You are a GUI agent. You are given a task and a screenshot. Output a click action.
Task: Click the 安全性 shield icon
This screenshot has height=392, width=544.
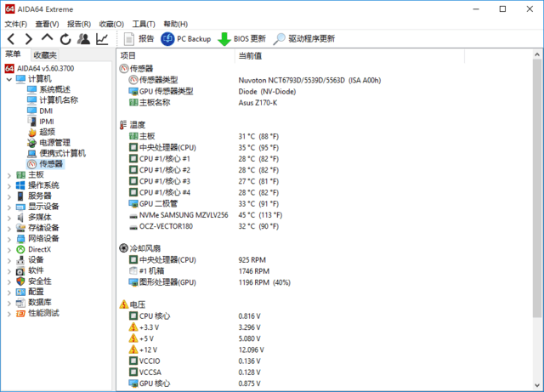tap(20, 281)
